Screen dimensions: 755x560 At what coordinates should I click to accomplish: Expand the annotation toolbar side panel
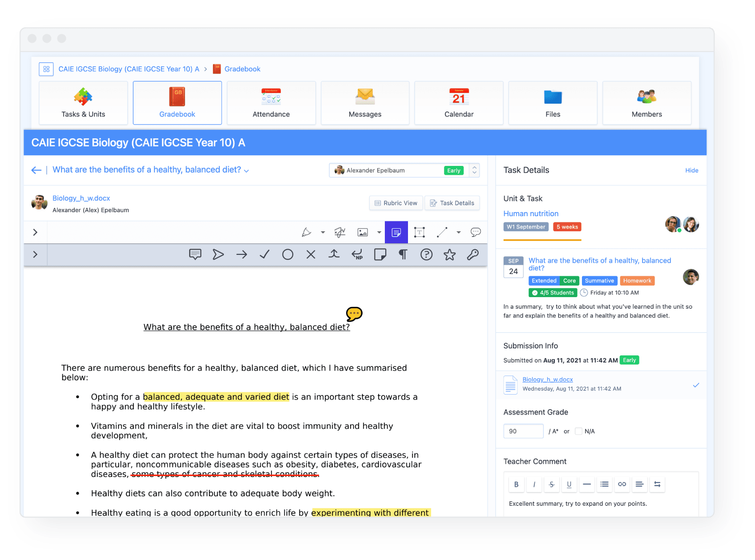point(35,232)
